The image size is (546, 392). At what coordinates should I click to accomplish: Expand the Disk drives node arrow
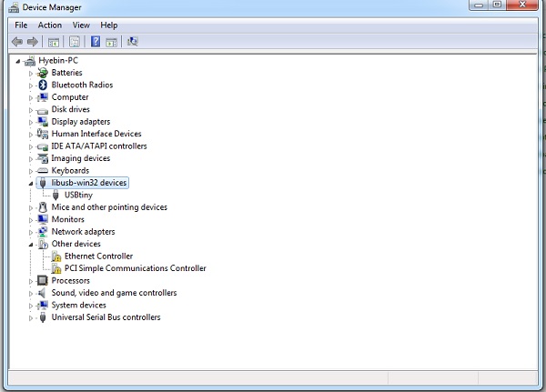tap(31, 110)
